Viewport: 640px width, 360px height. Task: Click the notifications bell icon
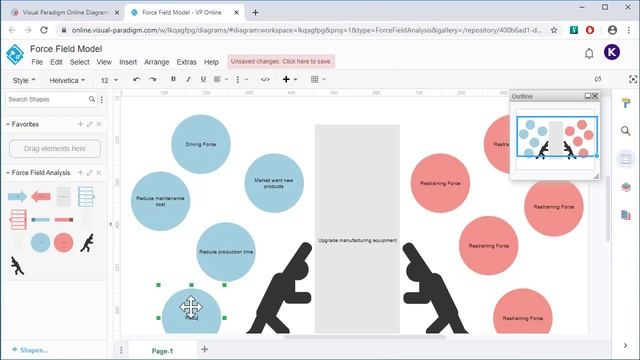click(589, 53)
